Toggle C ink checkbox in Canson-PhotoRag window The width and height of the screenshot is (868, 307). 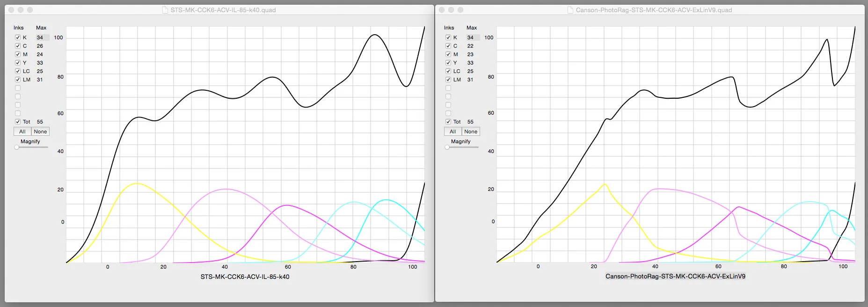click(x=448, y=46)
